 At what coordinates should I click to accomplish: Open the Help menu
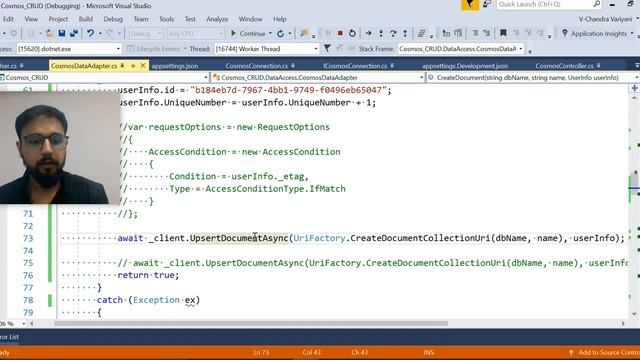coord(280,19)
